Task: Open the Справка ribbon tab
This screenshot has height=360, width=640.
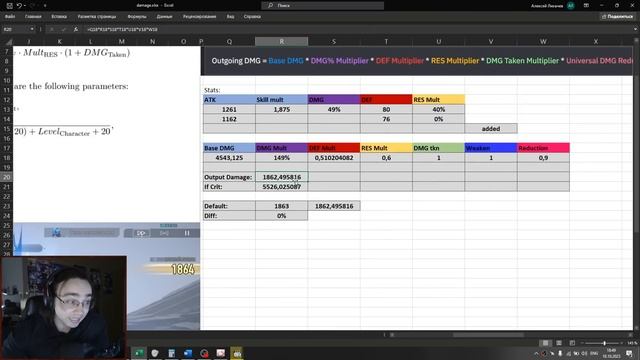Action: (x=252, y=17)
